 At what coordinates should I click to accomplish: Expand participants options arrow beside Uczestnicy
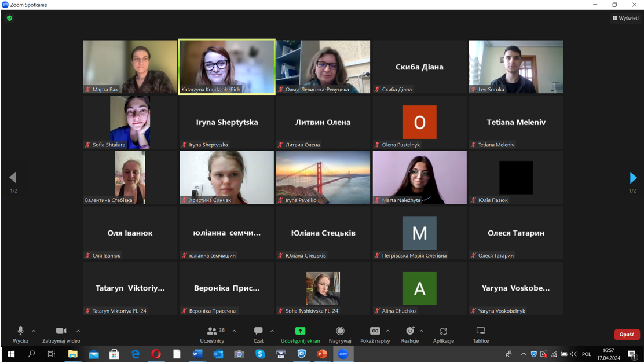pos(234,331)
